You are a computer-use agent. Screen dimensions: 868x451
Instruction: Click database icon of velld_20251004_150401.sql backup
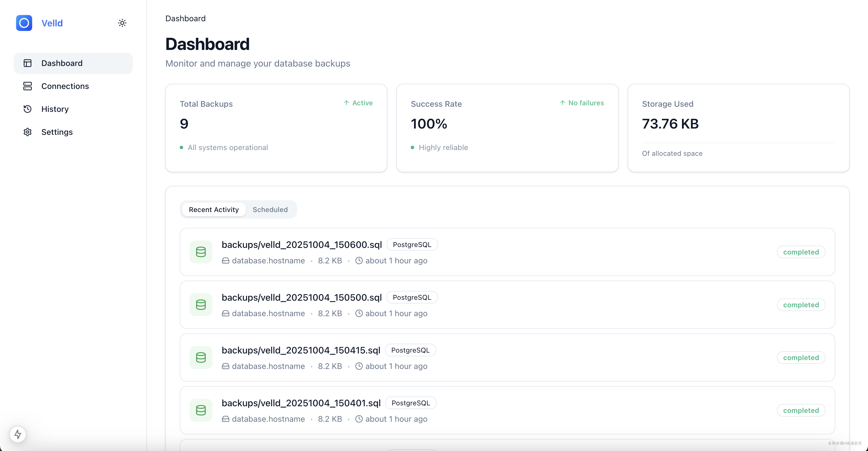(201, 410)
